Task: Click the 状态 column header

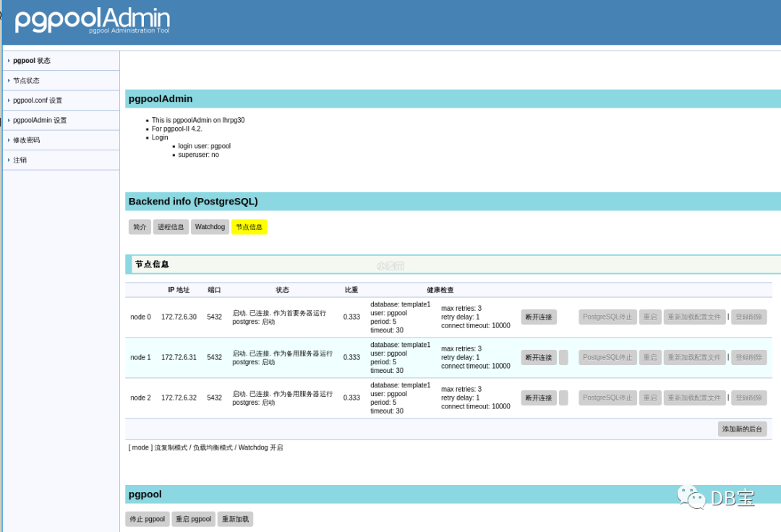Action: coord(283,290)
